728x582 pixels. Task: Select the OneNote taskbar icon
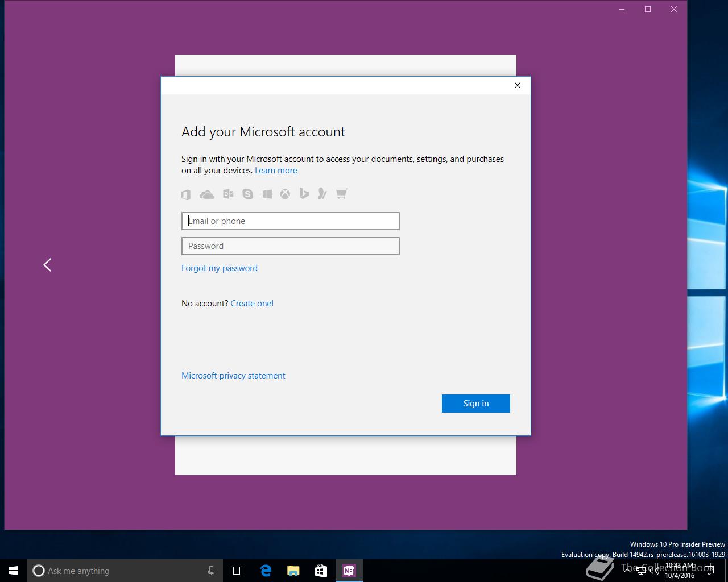349,571
